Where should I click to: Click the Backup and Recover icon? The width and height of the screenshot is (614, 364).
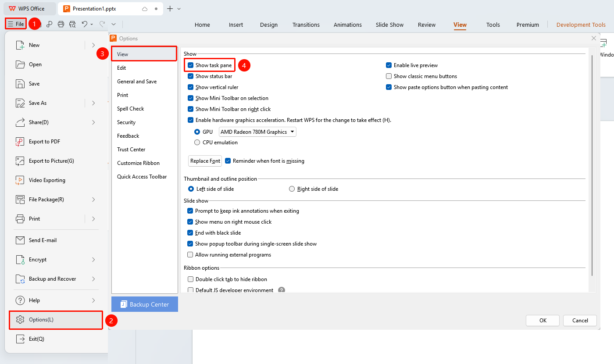[20, 279]
